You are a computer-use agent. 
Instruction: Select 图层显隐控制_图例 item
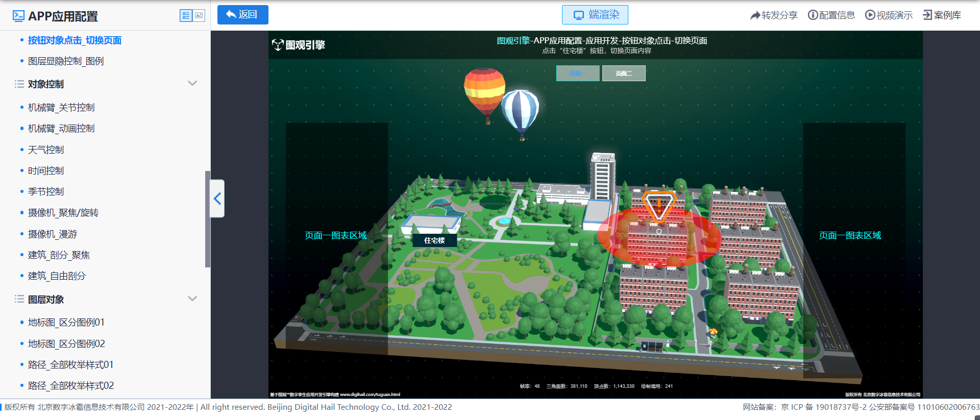tap(66, 61)
